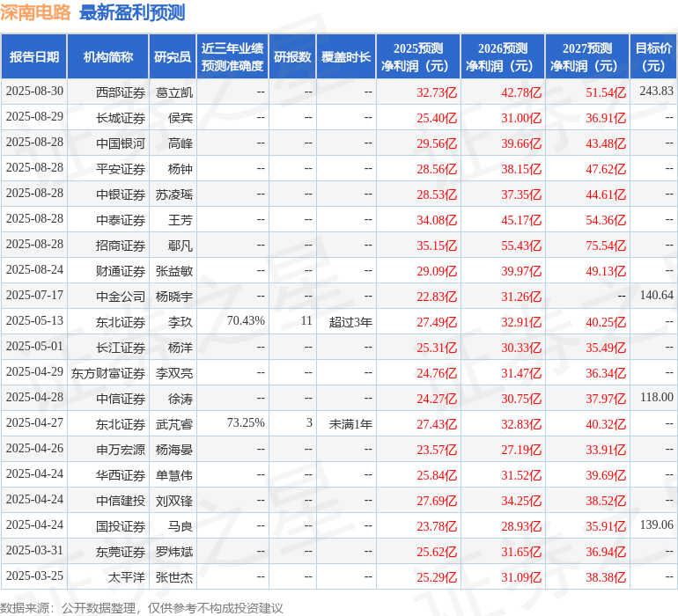Select analyst 葛立凯 in the table
Image resolution: width=678 pixels, height=616 pixels.
point(174,92)
